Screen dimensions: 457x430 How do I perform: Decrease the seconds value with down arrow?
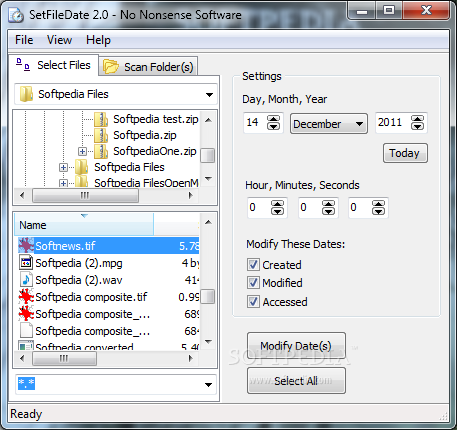point(378,211)
